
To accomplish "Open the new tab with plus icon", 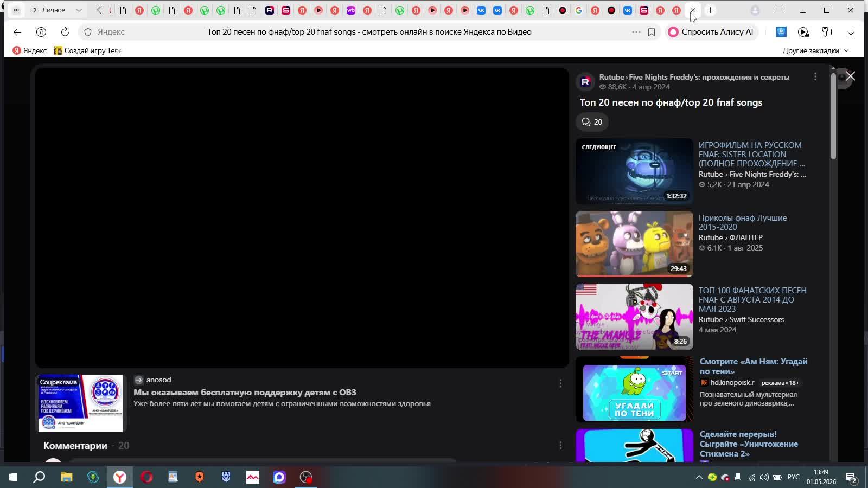I will tap(710, 10).
